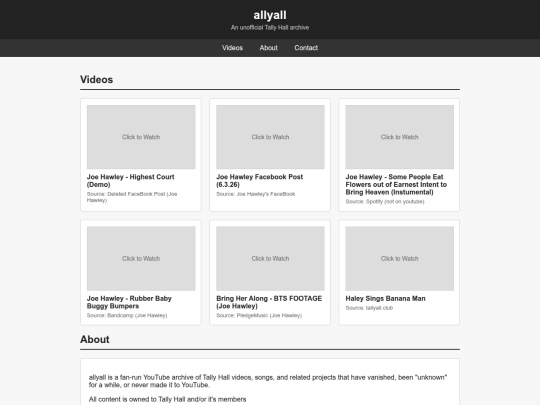Click the title 'Joe Hawley Facebook Post (6.3.26)'

pos(260,180)
